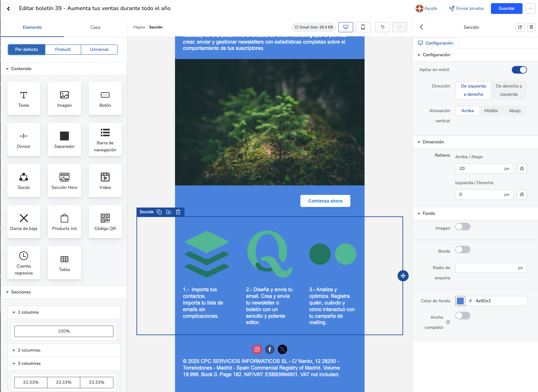
Task: Click the Instagram icon in the footer
Action: (x=257, y=349)
